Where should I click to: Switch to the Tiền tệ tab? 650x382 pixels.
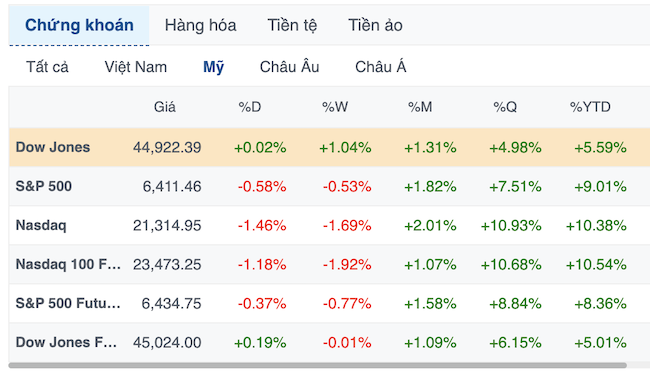pos(292,25)
